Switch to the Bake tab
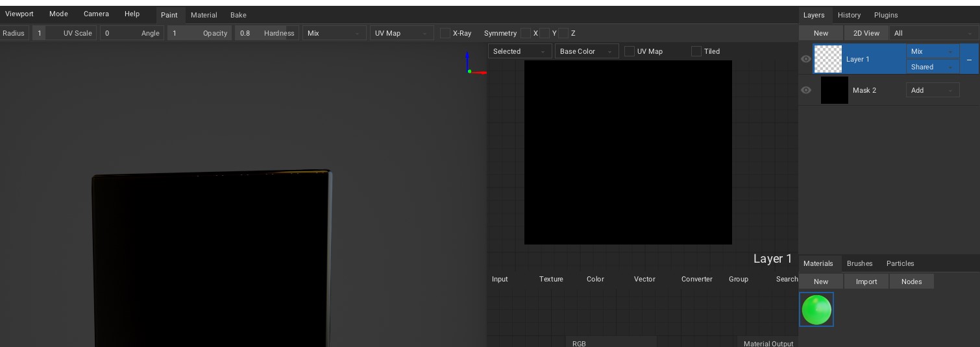Image resolution: width=980 pixels, height=347 pixels. tap(238, 15)
